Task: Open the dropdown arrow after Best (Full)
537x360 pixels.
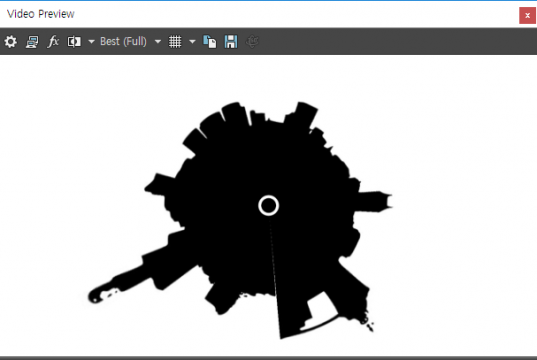Action: tap(158, 42)
